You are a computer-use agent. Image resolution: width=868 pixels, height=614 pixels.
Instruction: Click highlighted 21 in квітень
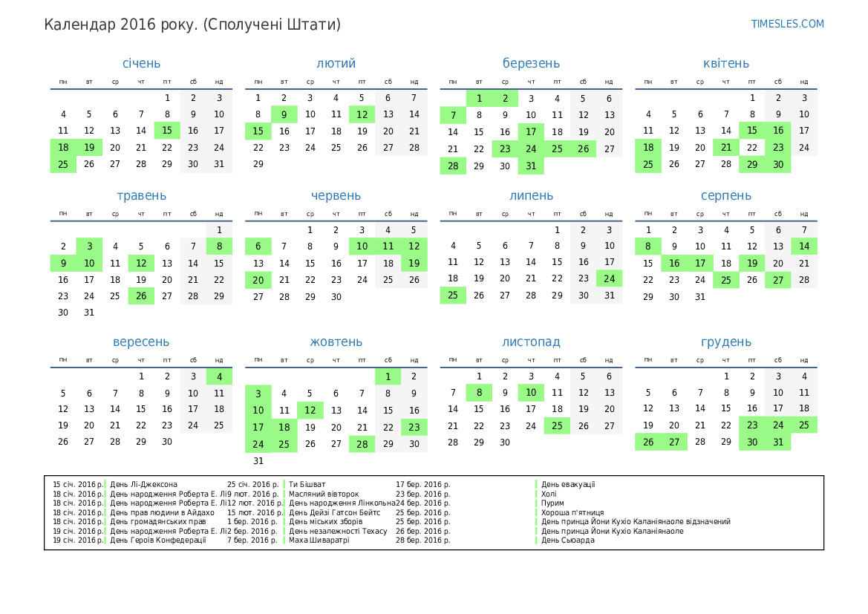click(x=726, y=147)
